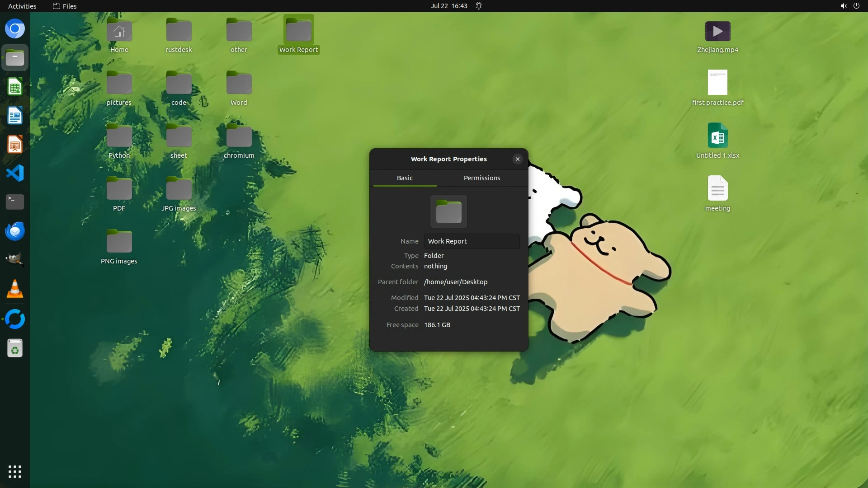The width and height of the screenshot is (868, 488).
Task: Launch Visual Studio Code from the dock
Action: tap(15, 174)
